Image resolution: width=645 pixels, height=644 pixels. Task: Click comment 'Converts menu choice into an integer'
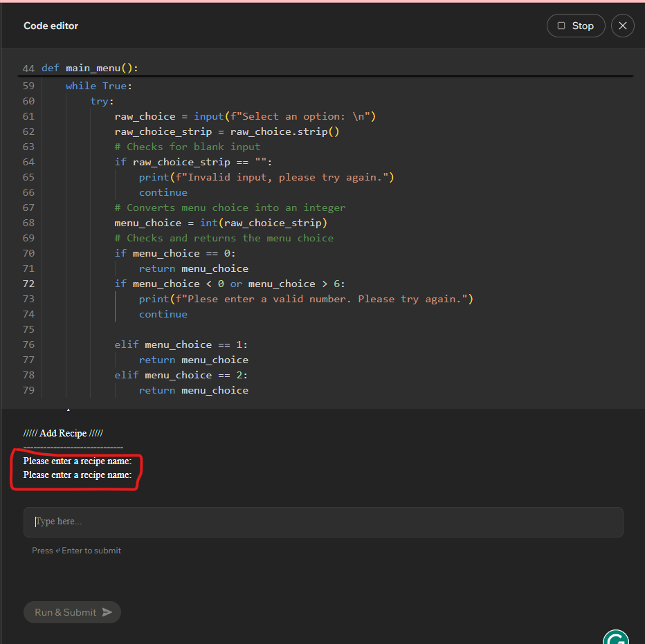pyautogui.click(x=230, y=208)
